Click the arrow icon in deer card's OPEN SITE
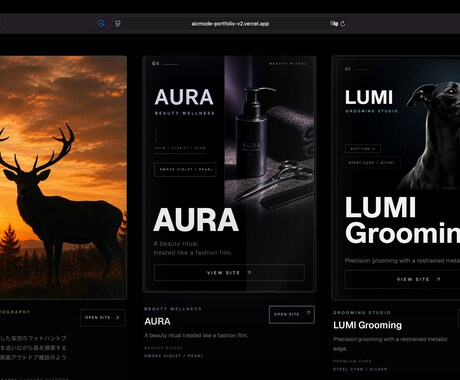The height and width of the screenshot is (380, 460). [x=117, y=318]
